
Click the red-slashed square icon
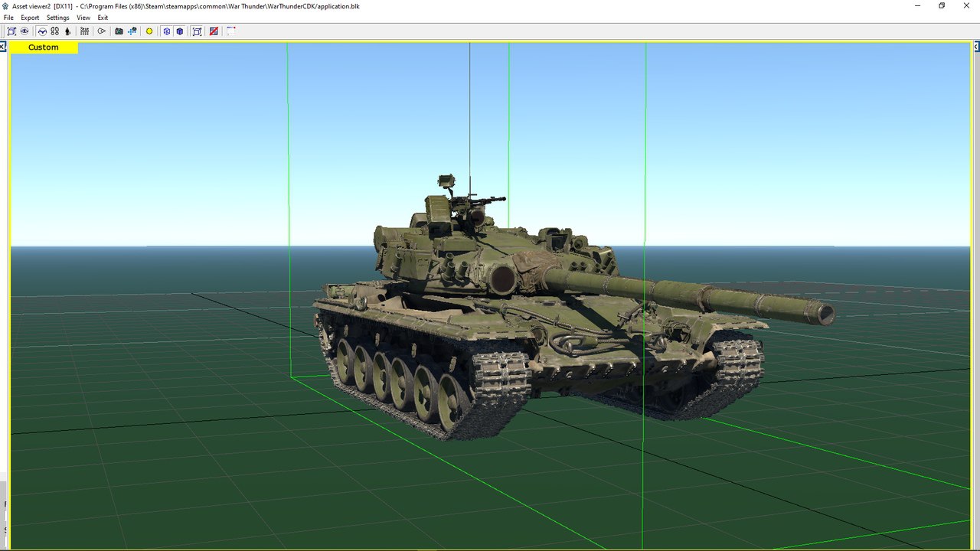pyautogui.click(x=214, y=31)
